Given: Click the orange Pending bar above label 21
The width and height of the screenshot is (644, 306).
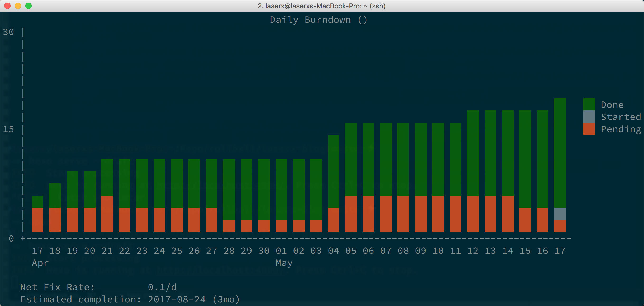Looking at the screenshot, I should click(107, 214).
